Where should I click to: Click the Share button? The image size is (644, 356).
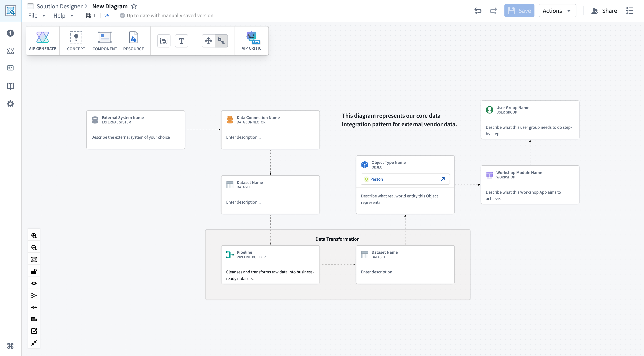[x=604, y=11]
